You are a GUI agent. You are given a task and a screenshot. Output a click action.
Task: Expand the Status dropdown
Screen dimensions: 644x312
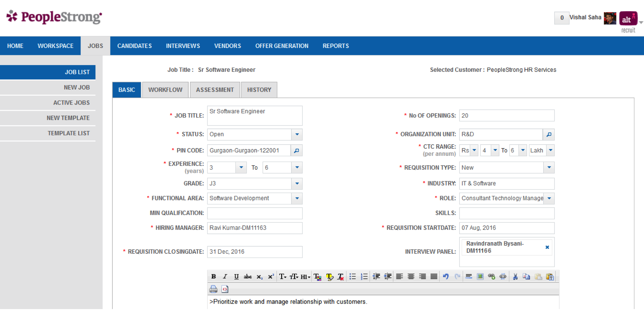(x=297, y=134)
